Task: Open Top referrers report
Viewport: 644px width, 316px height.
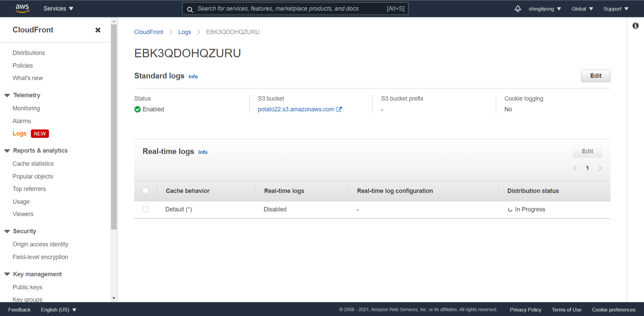Action: 29,189
